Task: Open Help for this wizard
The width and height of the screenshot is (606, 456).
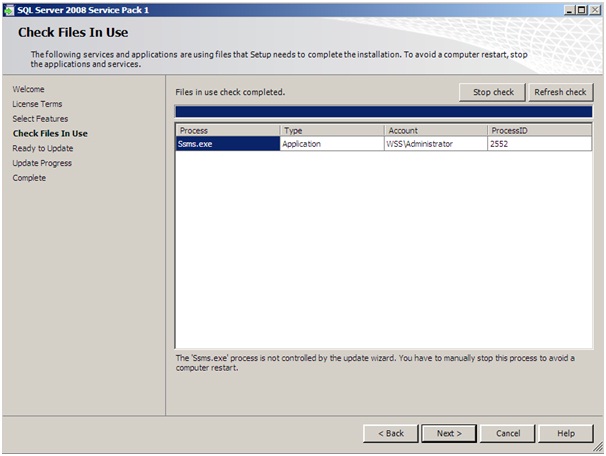Action: point(566,434)
